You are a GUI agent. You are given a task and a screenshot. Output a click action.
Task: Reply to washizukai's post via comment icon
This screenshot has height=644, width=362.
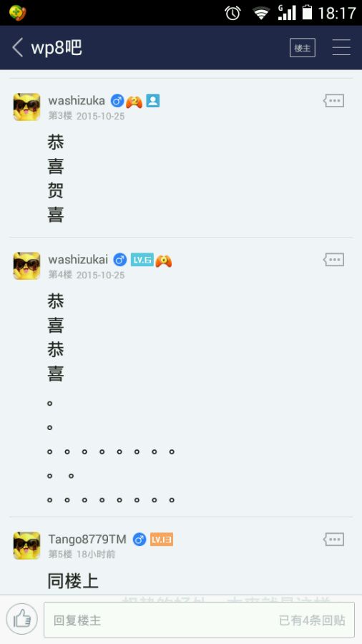[333, 260]
